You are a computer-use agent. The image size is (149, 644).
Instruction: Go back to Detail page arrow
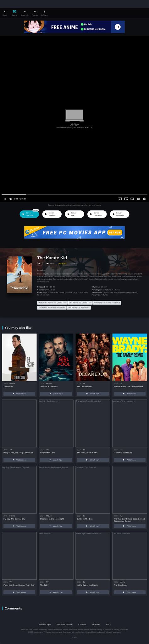tap(5, 12)
